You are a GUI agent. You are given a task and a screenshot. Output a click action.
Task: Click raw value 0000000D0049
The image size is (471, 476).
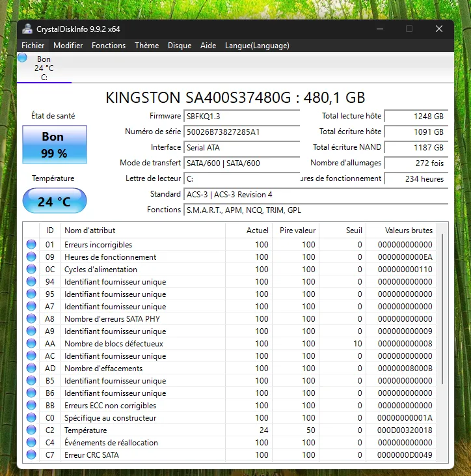[x=405, y=455]
